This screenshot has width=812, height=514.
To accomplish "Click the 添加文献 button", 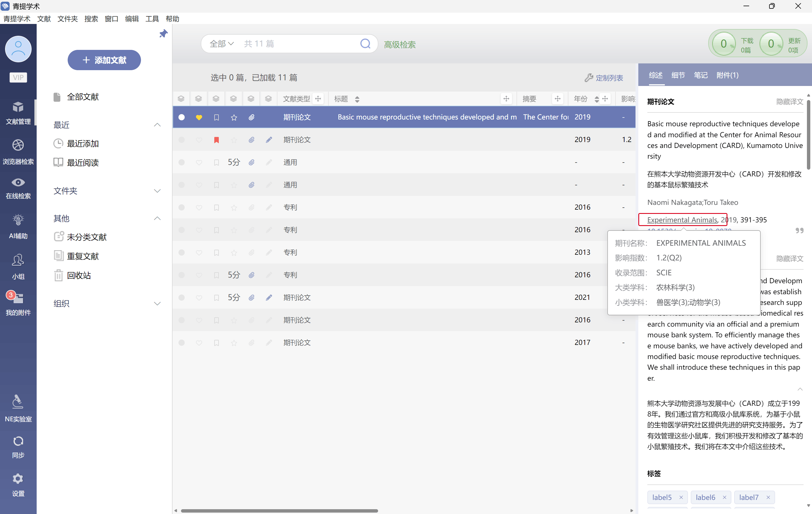I will click(104, 60).
